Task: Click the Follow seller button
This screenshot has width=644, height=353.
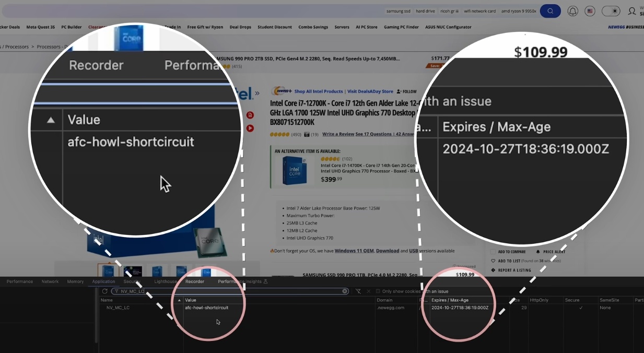Action: click(407, 91)
